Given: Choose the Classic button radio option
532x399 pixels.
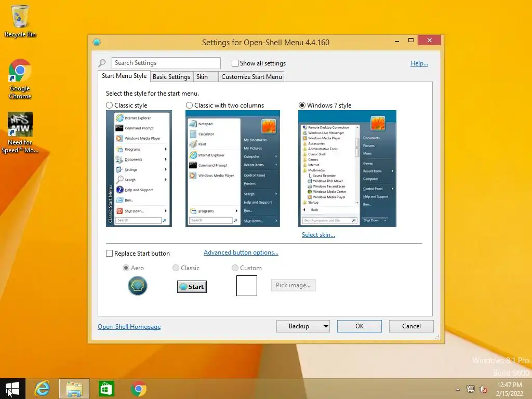Looking at the screenshot, I should (176, 268).
